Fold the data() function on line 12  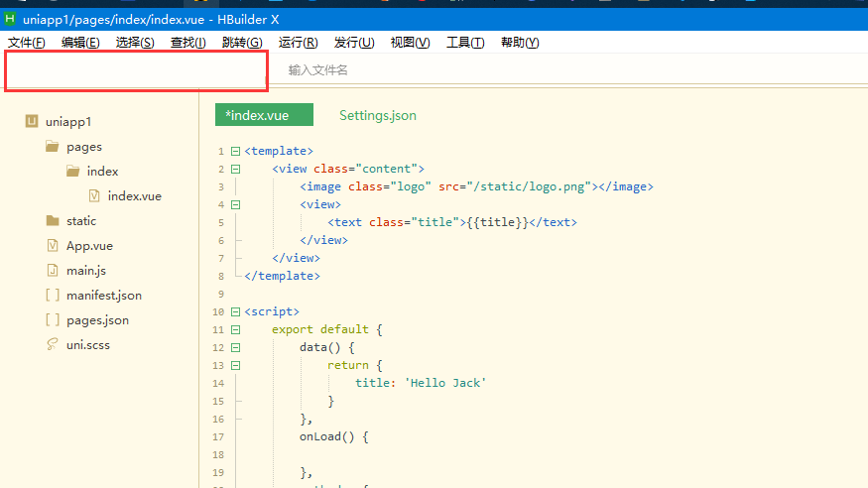pyautogui.click(x=235, y=348)
